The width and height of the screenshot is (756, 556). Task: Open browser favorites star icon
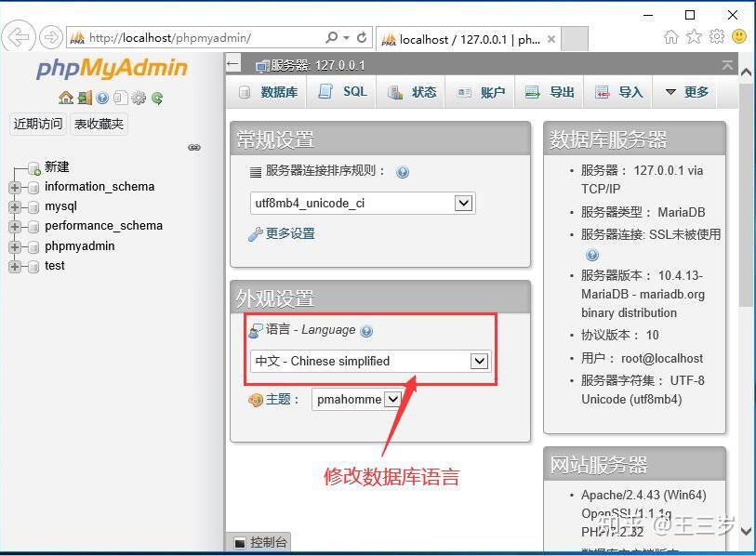point(694,36)
